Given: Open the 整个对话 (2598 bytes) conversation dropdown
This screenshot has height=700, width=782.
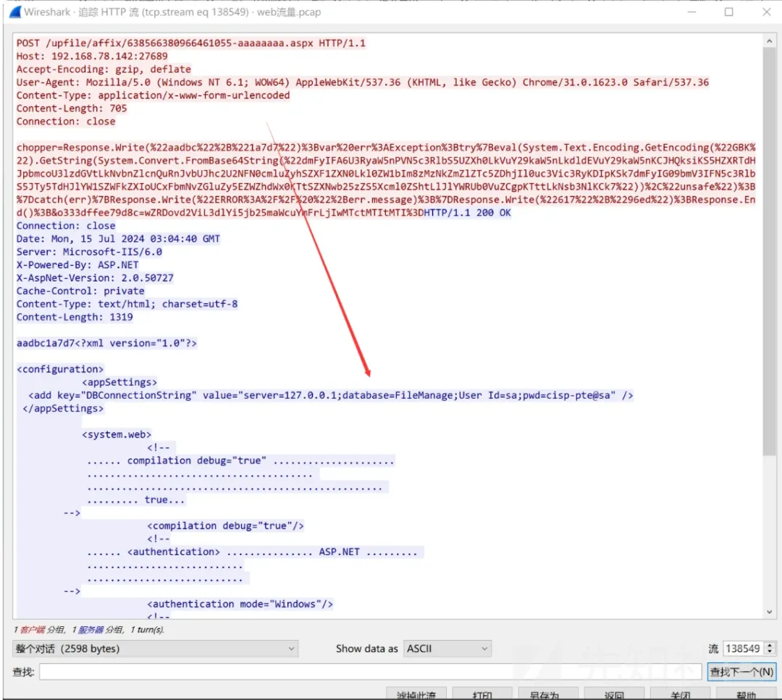Looking at the screenshot, I should point(155,649).
